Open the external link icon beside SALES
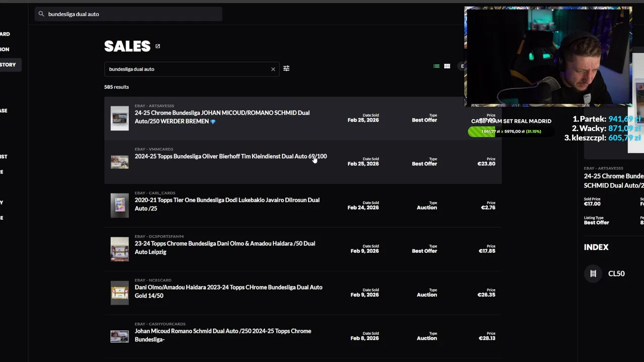This screenshot has width=644, height=362. point(157,46)
